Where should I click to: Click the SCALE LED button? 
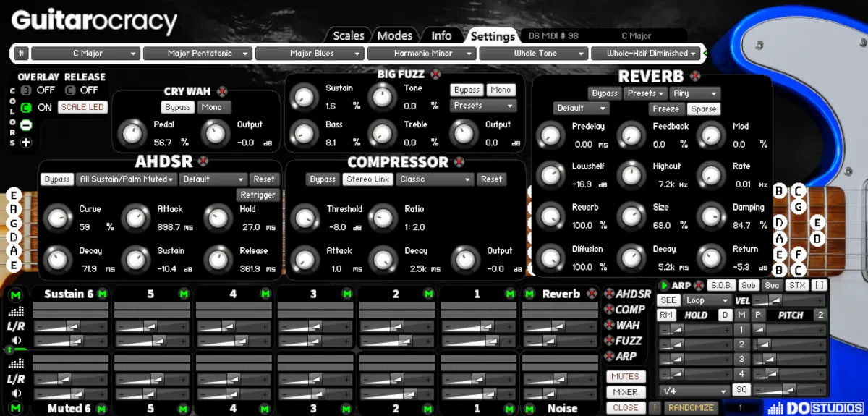click(82, 108)
